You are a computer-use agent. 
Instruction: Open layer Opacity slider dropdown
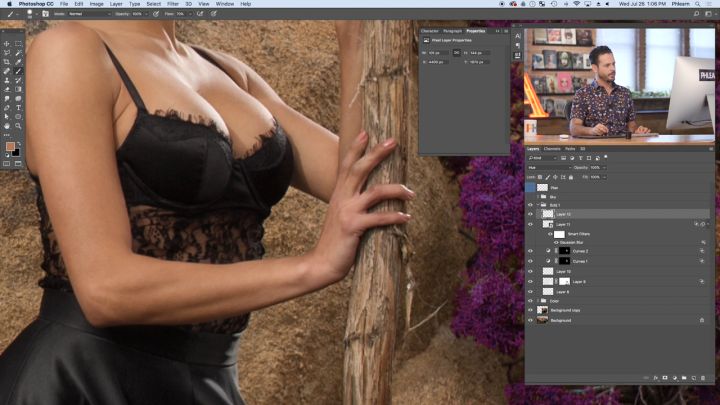(x=604, y=168)
